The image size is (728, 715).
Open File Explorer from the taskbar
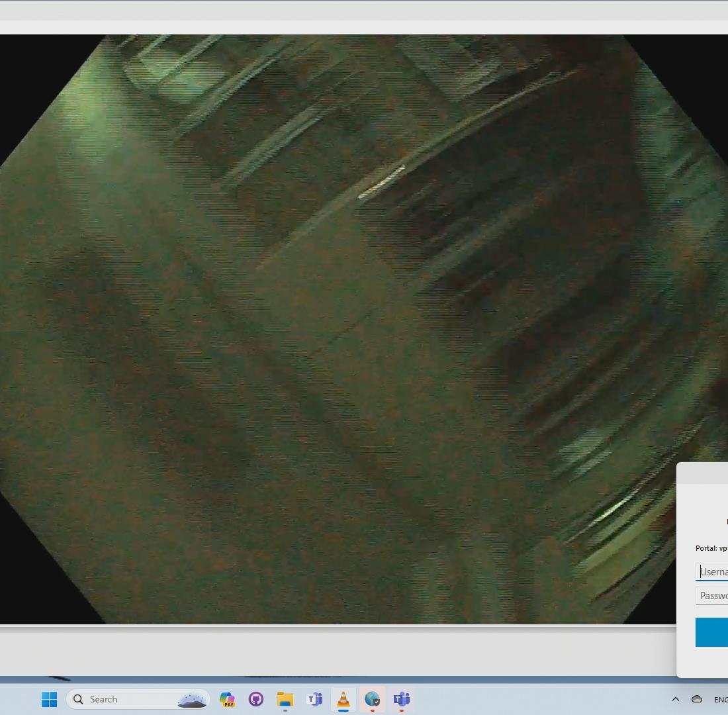pos(285,698)
